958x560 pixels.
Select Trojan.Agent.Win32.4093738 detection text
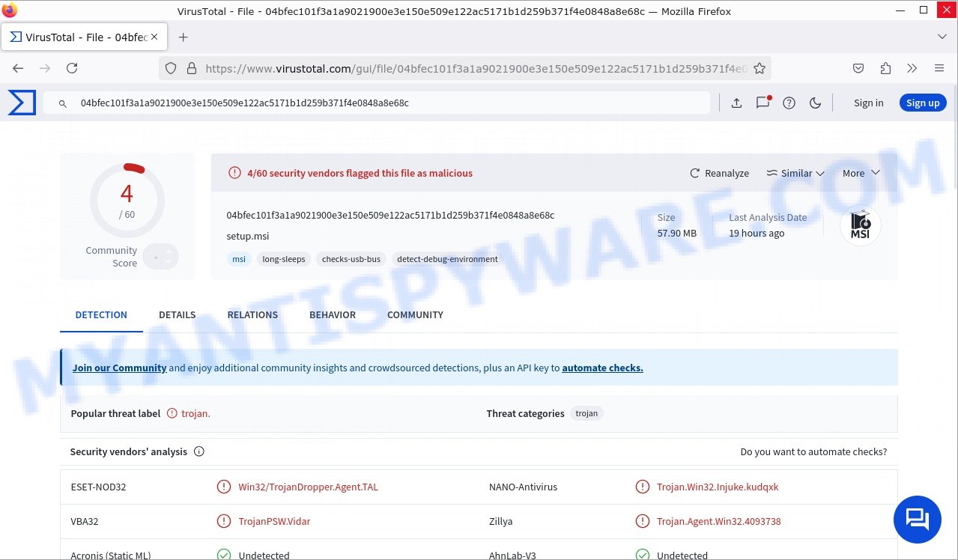[719, 521]
